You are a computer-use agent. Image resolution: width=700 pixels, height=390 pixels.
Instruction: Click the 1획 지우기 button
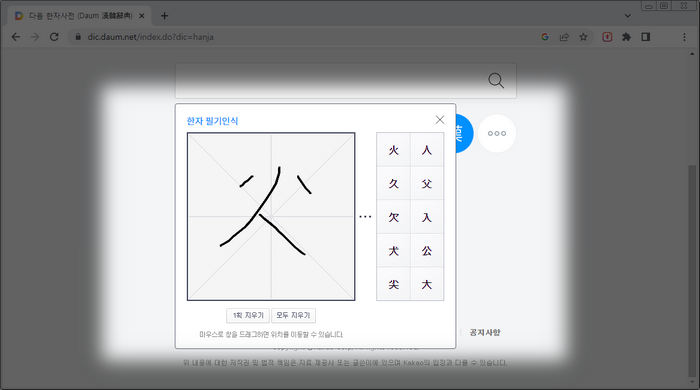tap(248, 315)
